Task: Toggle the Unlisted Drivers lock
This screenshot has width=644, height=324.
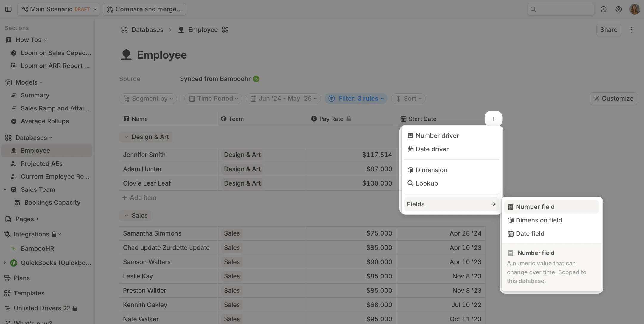Action: 75,308
